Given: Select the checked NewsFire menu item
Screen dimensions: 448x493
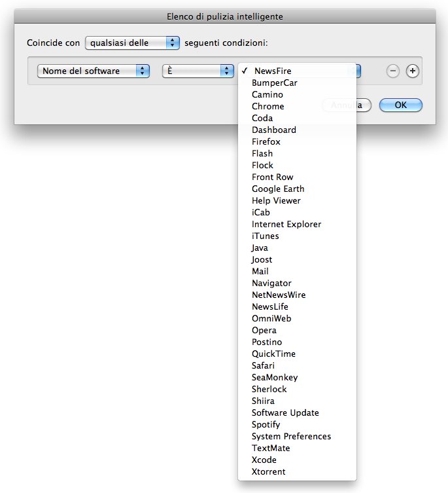Looking at the screenshot, I should coord(297,71).
